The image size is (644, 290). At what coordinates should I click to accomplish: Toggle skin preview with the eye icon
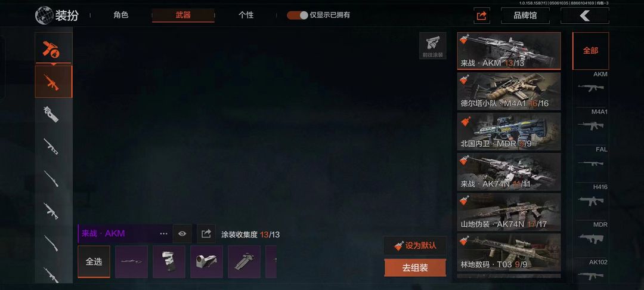tap(182, 234)
